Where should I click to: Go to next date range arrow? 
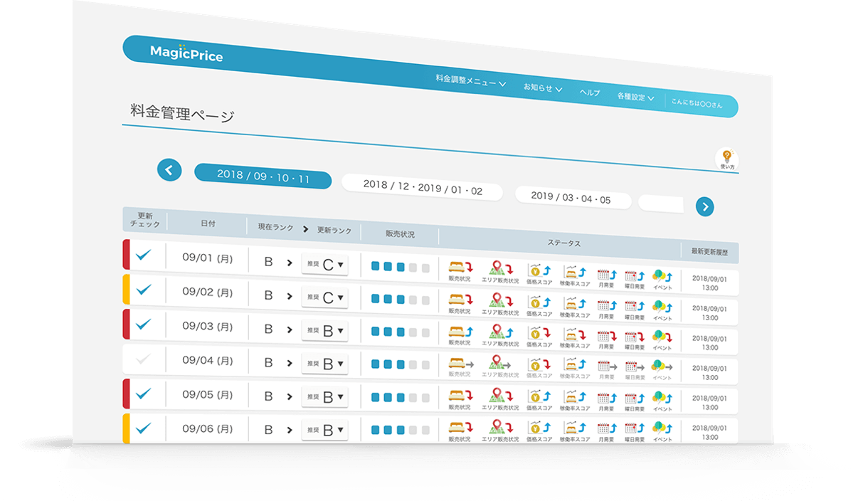click(704, 206)
